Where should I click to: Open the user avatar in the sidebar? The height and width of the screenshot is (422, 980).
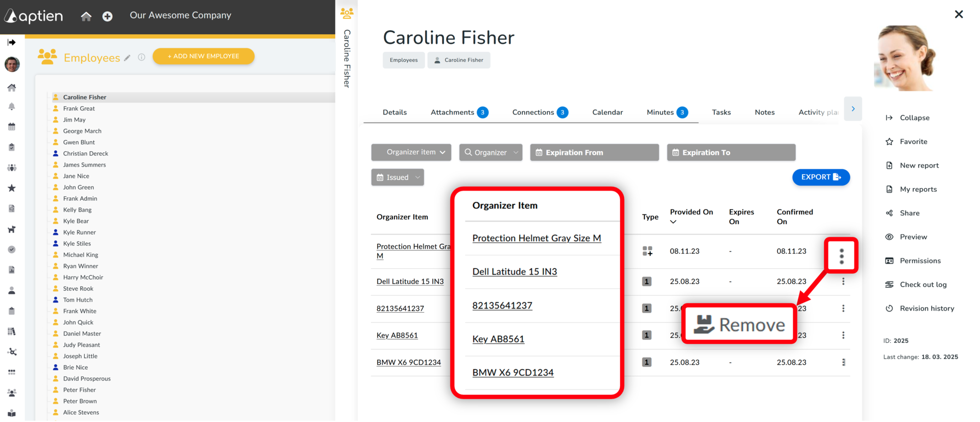coord(12,64)
